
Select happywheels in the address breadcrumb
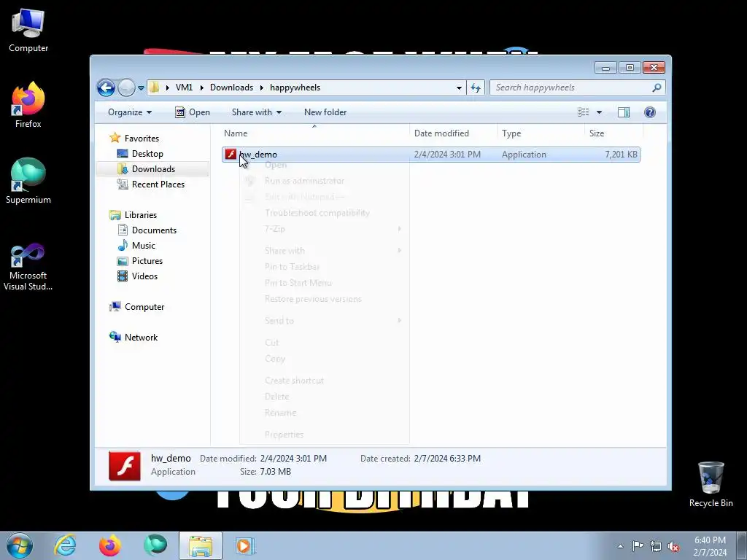(x=295, y=87)
